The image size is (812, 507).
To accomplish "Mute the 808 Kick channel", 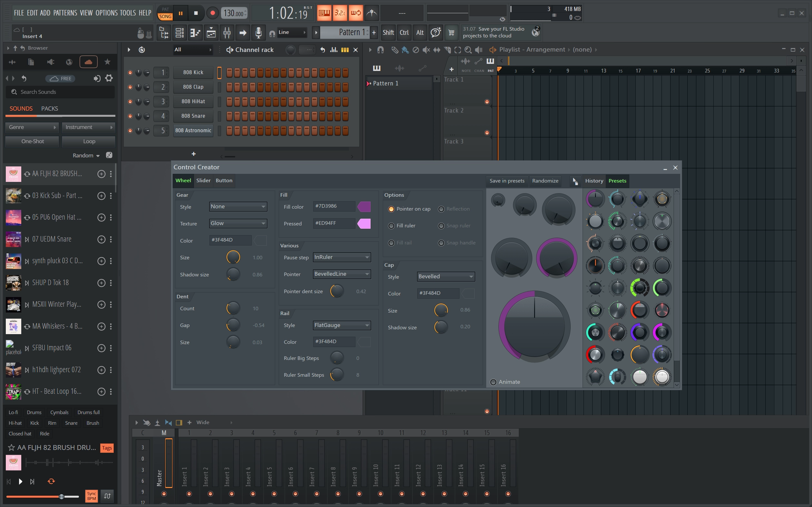I will click(130, 73).
